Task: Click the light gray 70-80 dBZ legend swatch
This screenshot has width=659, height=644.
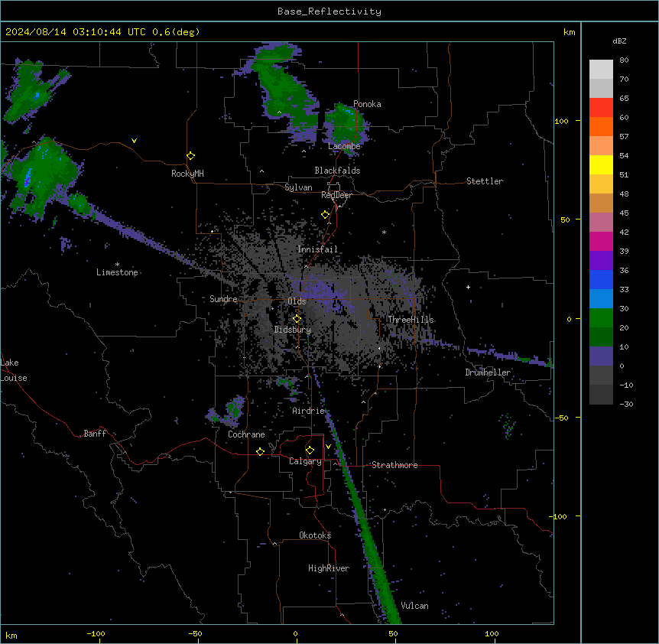Action: [x=601, y=70]
